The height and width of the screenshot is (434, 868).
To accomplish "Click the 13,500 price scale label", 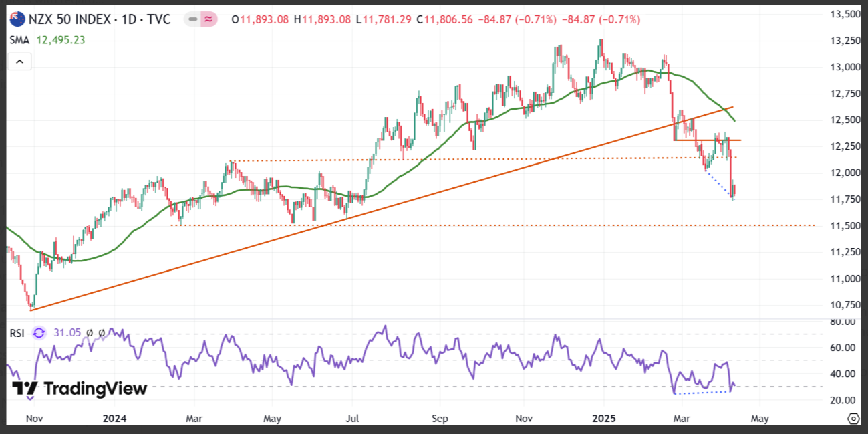I will 845,14.
